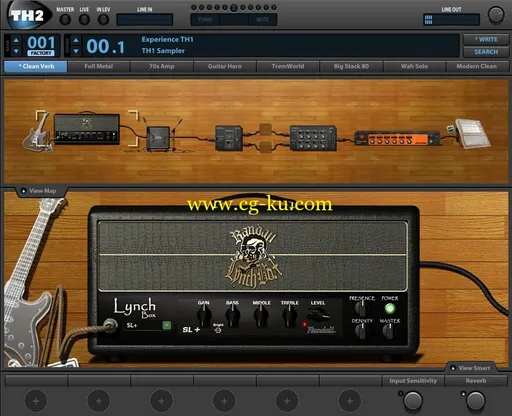Click the Reverb knob

click(476, 401)
